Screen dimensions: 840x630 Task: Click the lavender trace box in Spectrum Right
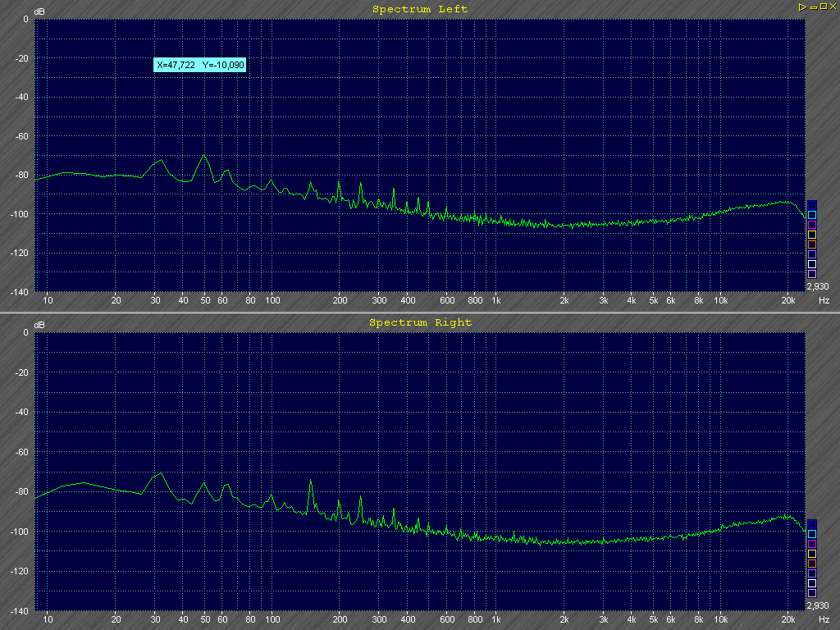click(812, 573)
